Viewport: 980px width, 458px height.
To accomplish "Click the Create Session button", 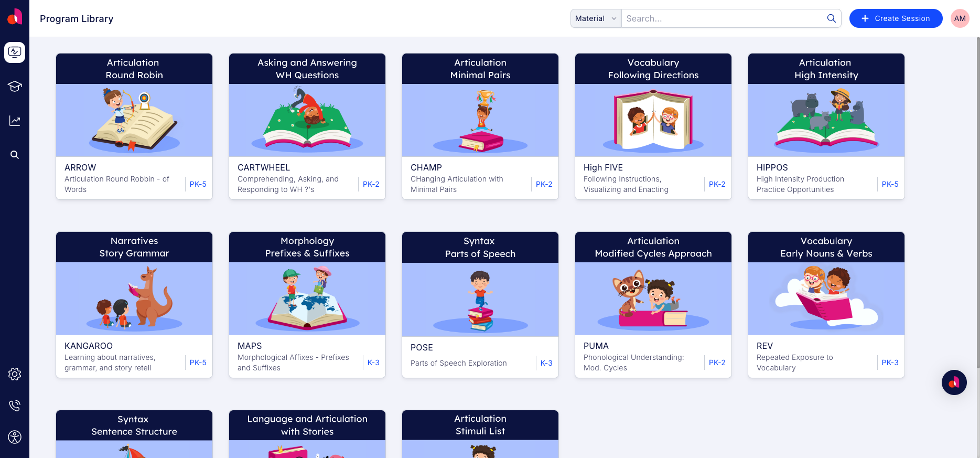I will 896,18.
